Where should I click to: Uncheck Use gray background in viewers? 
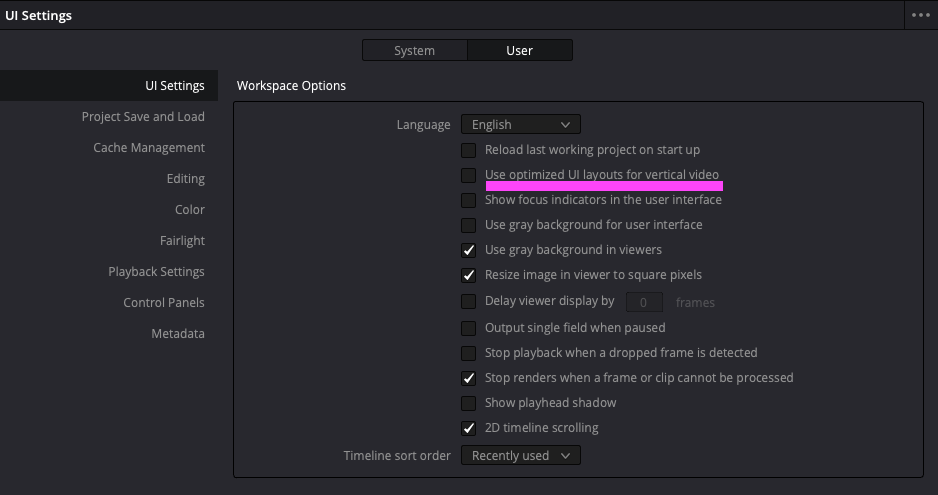point(468,250)
